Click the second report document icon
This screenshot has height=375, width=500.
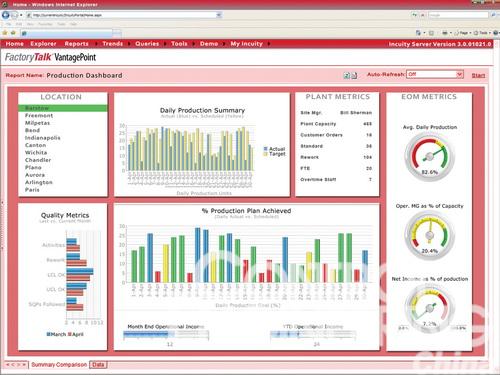[x=354, y=76]
